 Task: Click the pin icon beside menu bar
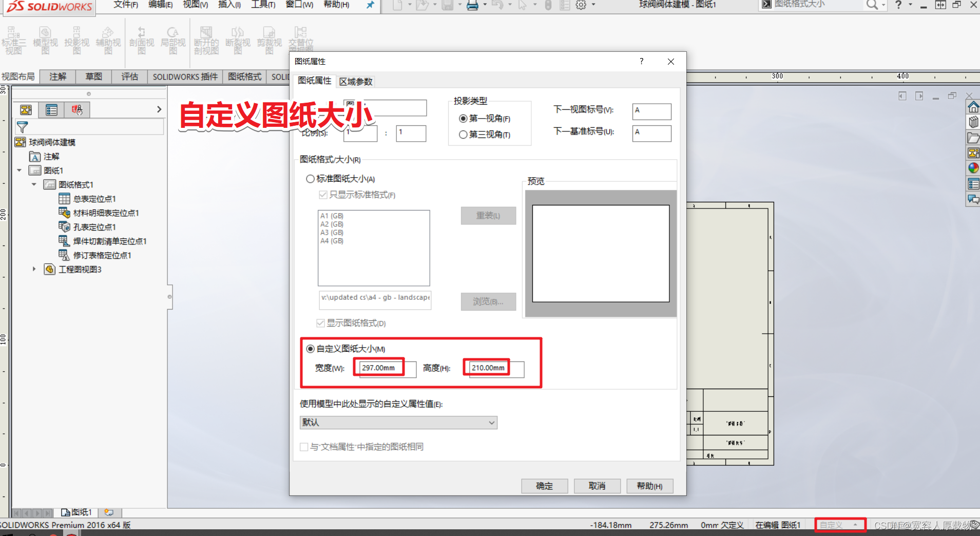coord(370,5)
